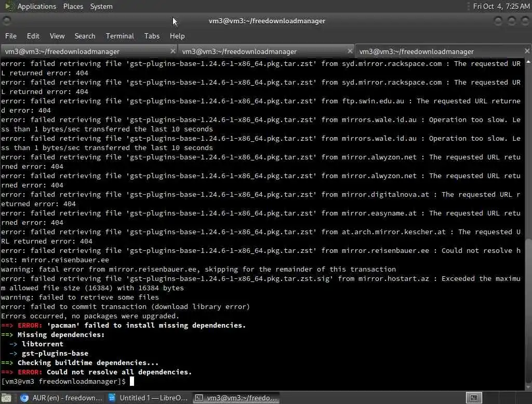Click 'at.arch.mirror.kescher.at' in the error output
Viewport: 532px width, 404px height.
pyautogui.click(x=394, y=232)
